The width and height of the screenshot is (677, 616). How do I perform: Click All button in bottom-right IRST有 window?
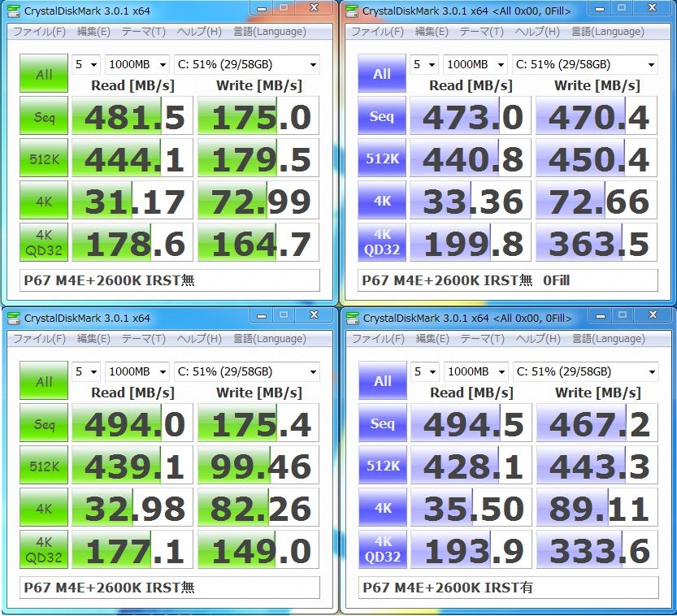pos(383,380)
